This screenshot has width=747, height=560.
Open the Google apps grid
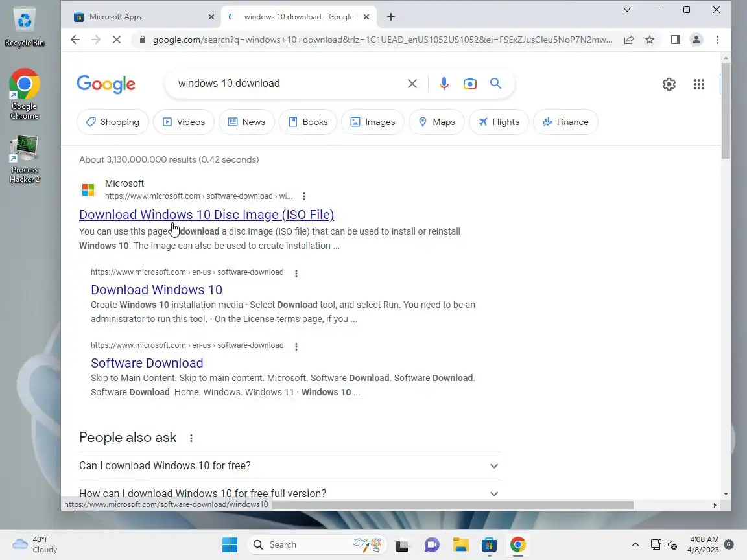[699, 84]
